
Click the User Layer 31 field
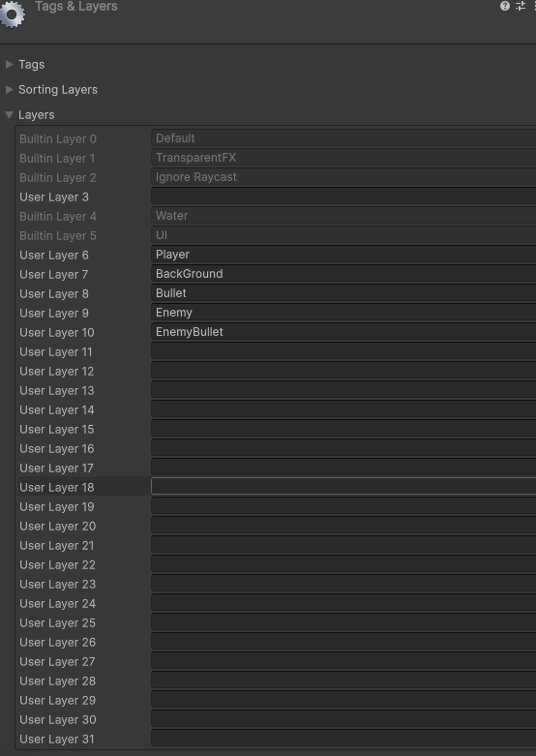coord(343,739)
